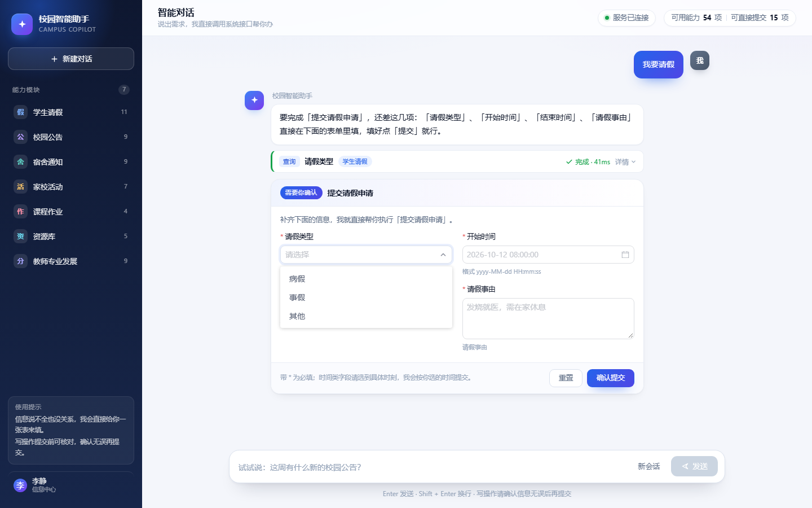Click the 新会话 link
Image resolution: width=812 pixels, height=508 pixels.
click(x=649, y=466)
